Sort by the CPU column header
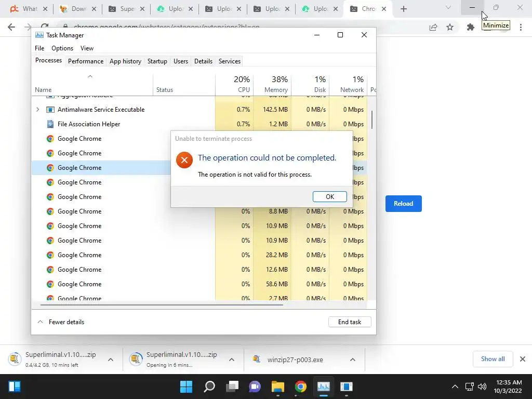This screenshot has height=399, width=532. click(x=234, y=84)
